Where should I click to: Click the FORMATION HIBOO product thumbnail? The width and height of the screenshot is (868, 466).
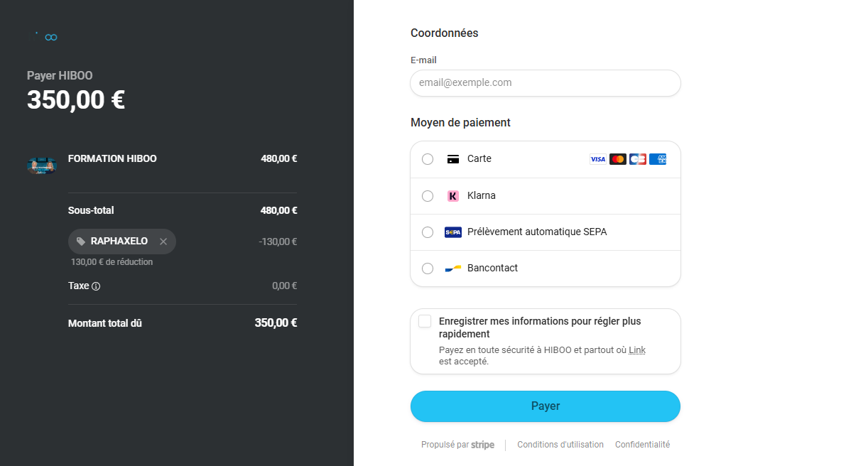pos(41,166)
